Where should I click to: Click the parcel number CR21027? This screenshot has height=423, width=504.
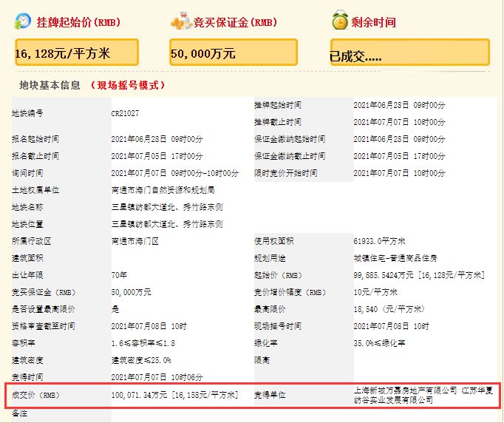[x=125, y=113]
